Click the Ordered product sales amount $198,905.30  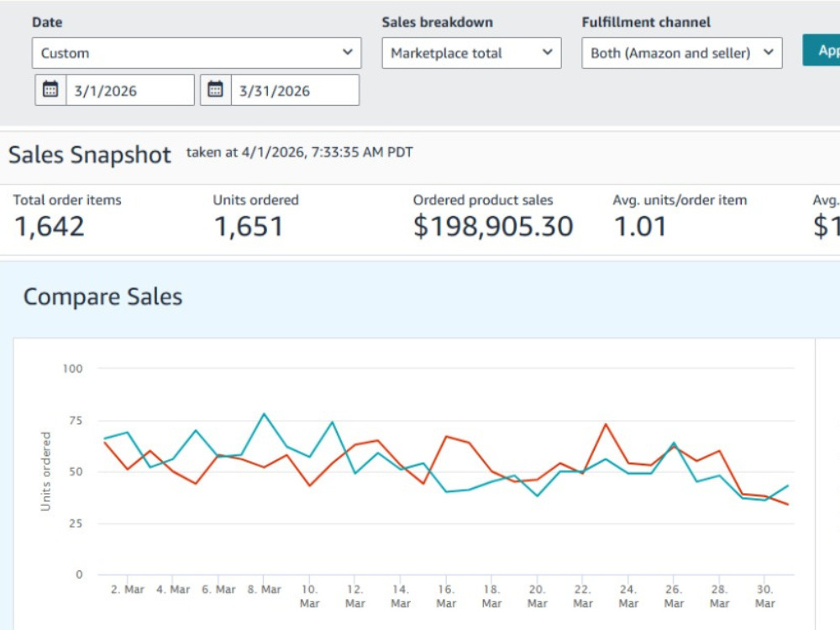pyautogui.click(x=493, y=227)
